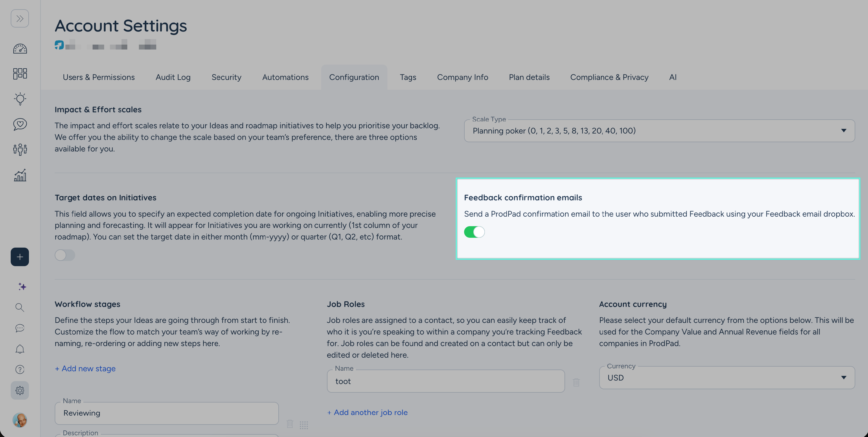Open the AI sparkle assistant icon
This screenshot has width=868, height=437.
[x=22, y=287]
